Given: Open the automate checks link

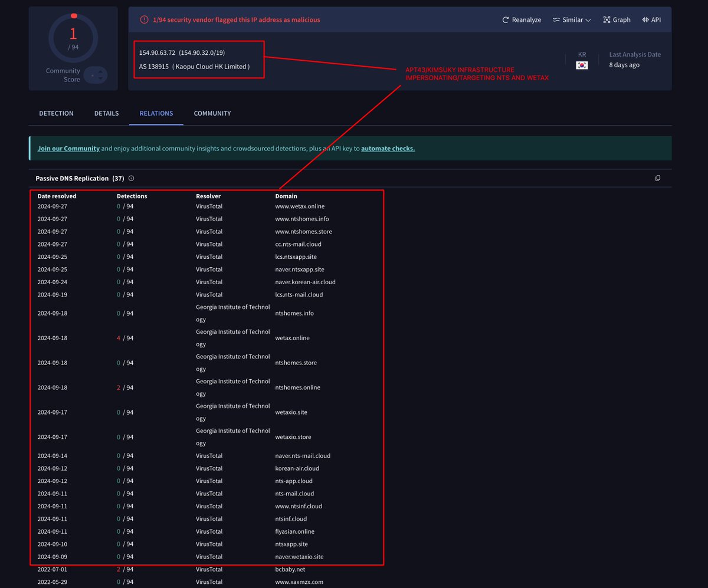Looking at the screenshot, I should (388, 148).
